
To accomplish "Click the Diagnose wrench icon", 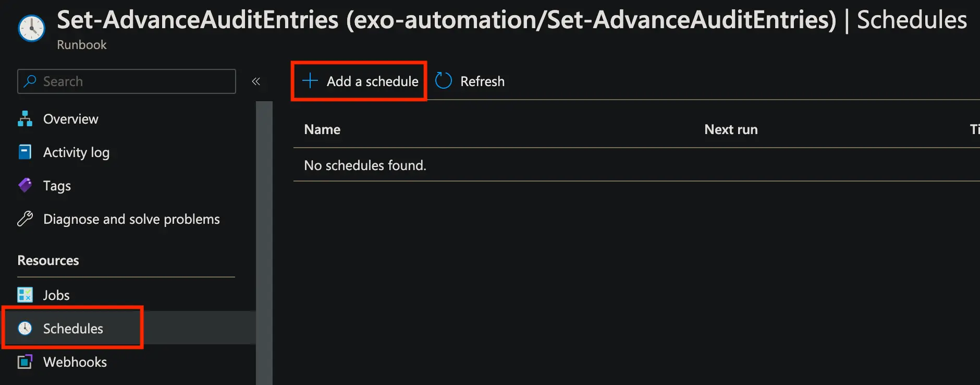I will (x=25, y=219).
